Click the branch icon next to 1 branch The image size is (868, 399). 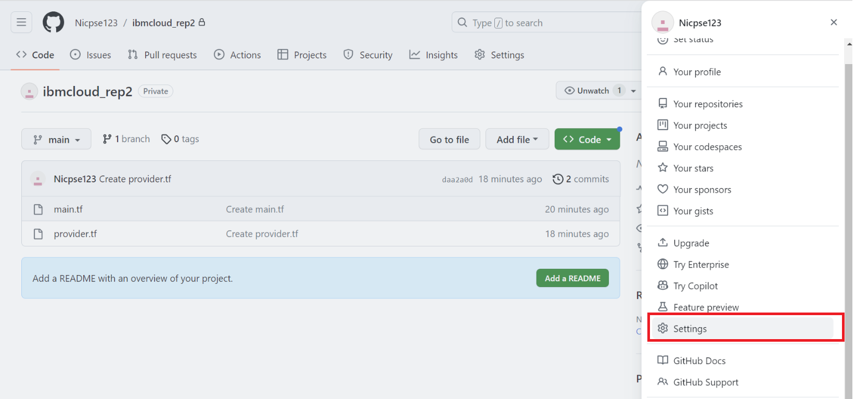[107, 139]
